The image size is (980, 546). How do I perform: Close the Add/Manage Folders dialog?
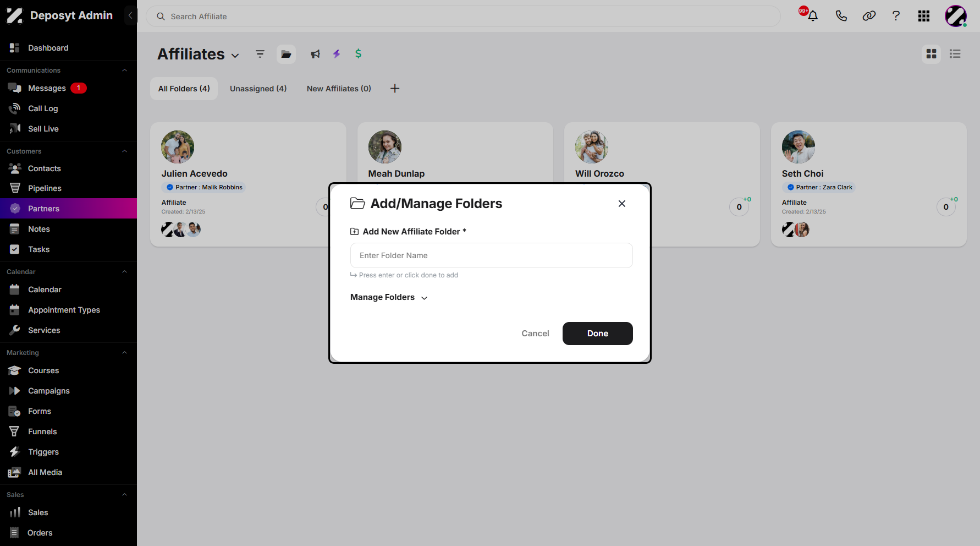pos(622,204)
